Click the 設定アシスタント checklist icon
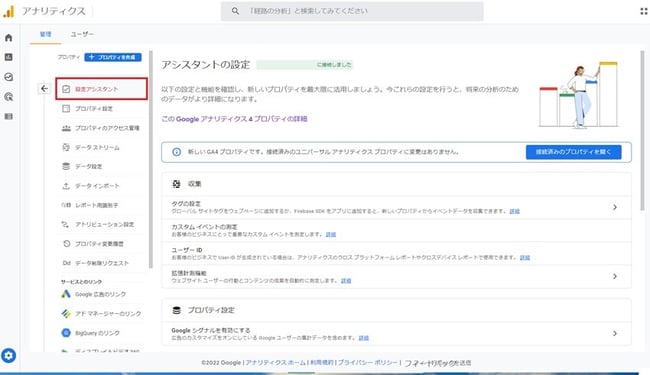Screen dimensions: 650x375 click(x=66, y=89)
